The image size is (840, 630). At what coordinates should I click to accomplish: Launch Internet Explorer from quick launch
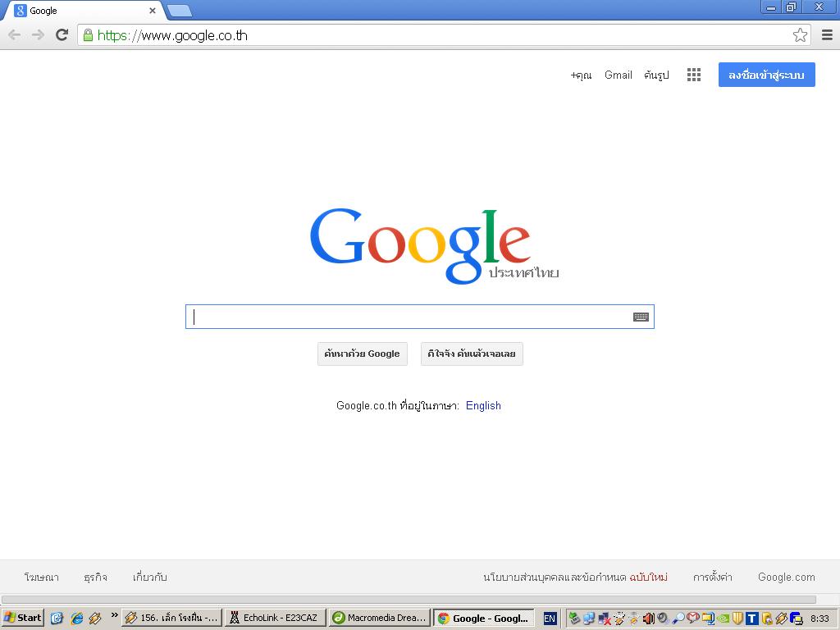pyautogui.click(x=76, y=619)
